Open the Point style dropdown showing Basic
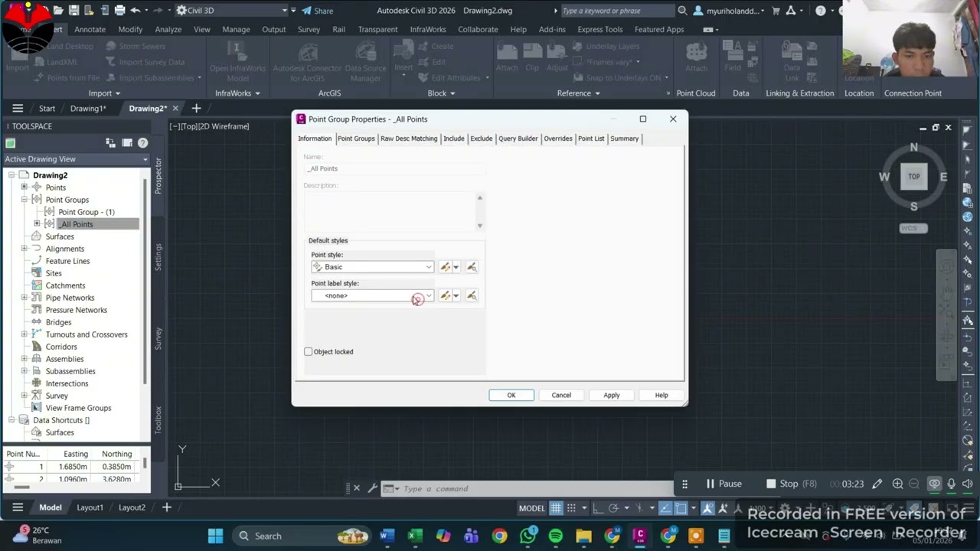 click(x=373, y=267)
